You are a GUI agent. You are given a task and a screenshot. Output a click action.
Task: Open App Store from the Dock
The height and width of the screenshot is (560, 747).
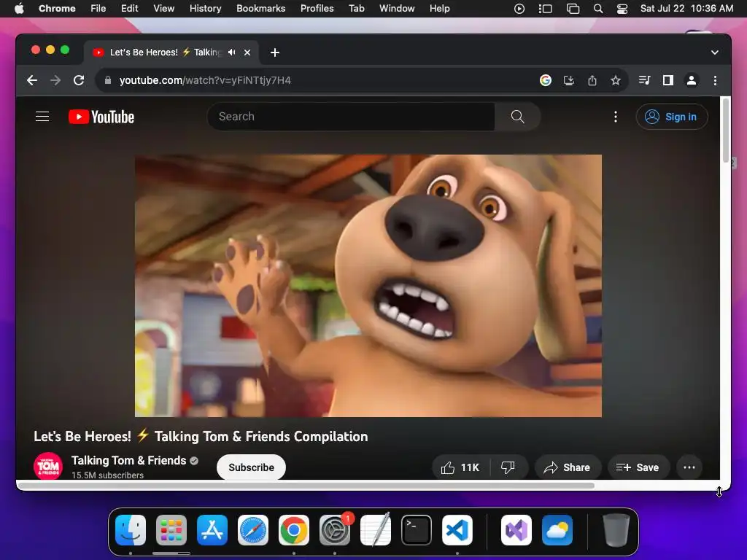pyautogui.click(x=212, y=530)
